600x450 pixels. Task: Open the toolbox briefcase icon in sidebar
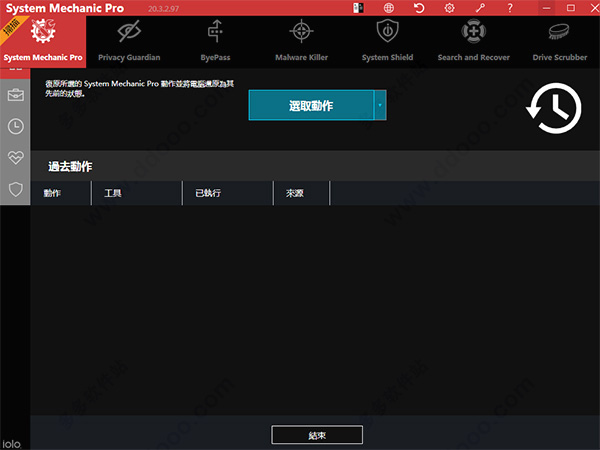coord(16,95)
